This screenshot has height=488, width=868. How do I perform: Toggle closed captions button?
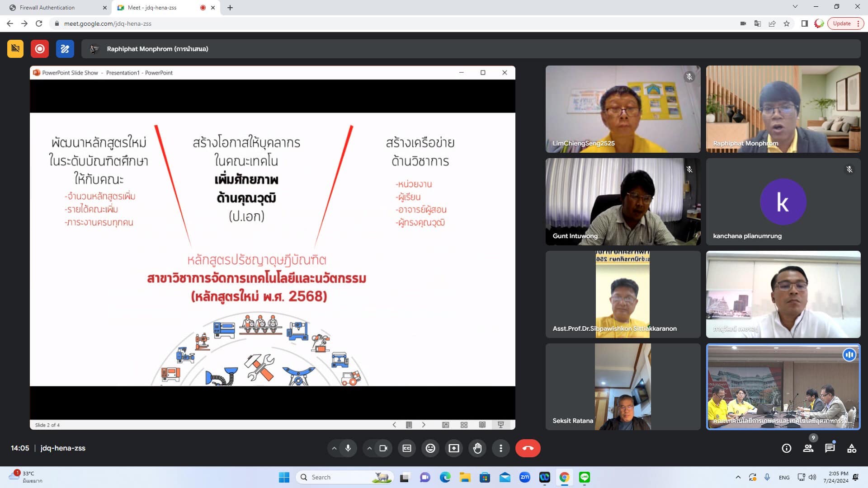[x=407, y=448]
